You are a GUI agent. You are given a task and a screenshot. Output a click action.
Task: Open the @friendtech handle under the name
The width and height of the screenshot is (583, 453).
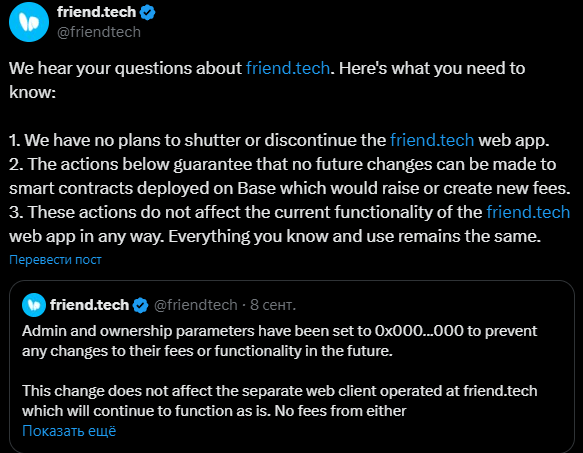[x=99, y=32]
